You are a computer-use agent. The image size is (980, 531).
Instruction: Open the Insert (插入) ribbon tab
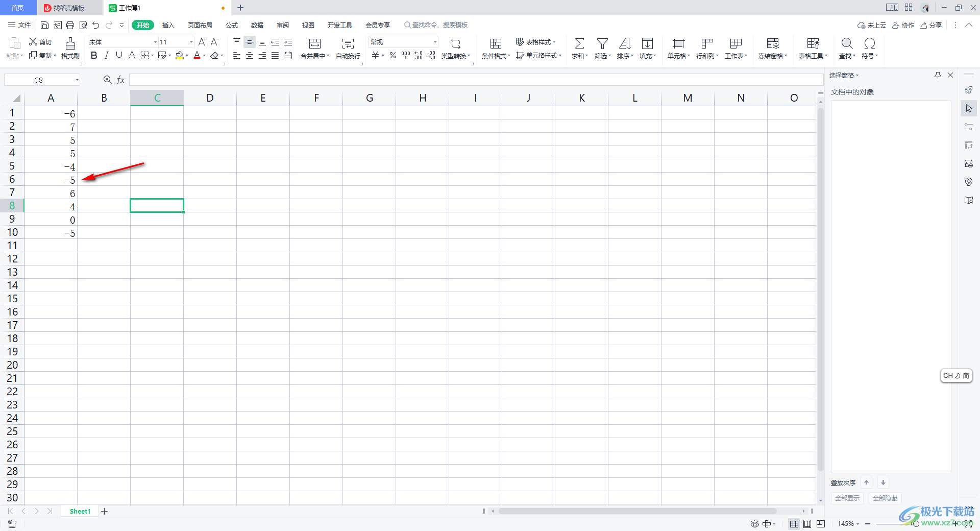pos(168,25)
